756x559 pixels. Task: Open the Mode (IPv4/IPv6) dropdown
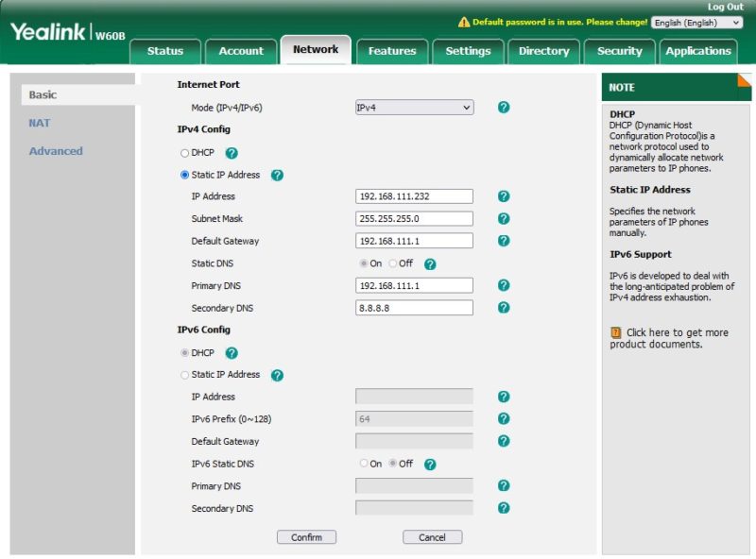click(x=416, y=107)
